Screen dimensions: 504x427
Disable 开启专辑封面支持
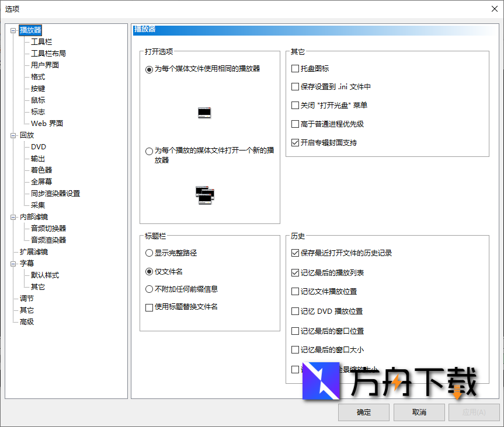[x=294, y=142]
